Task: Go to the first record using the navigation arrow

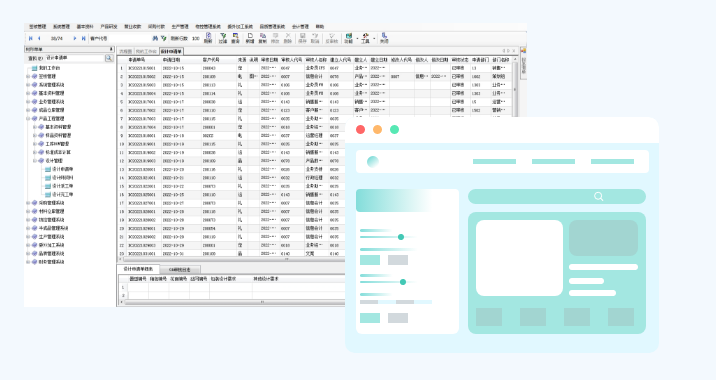Action: click(x=31, y=38)
